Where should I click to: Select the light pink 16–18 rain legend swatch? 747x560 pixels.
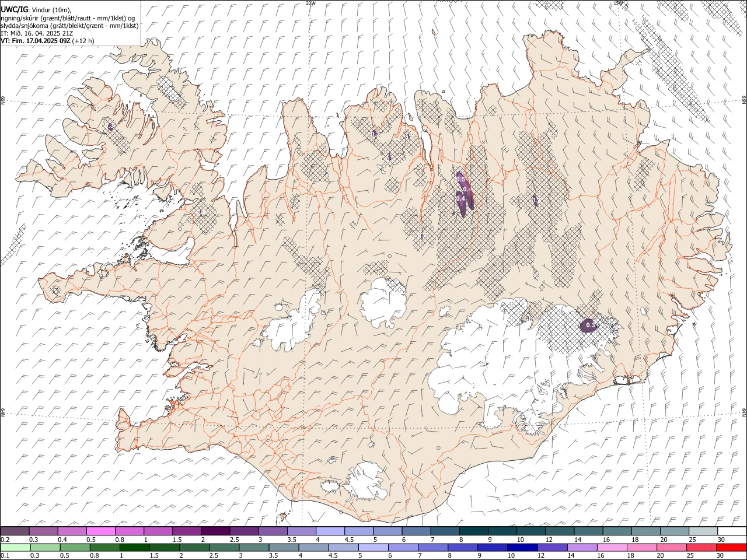(612, 547)
